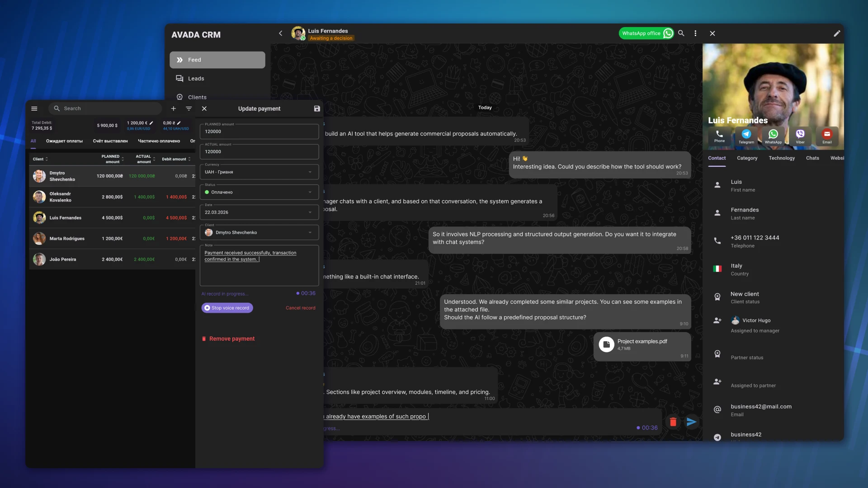Select the Ожидает оплаты filter tab
This screenshot has width=868, height=488.
(64, 141)
